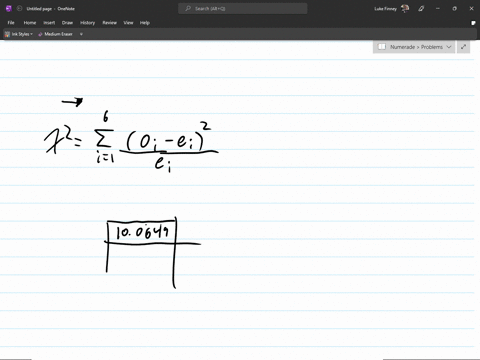Open the View tab

(128, 23)
